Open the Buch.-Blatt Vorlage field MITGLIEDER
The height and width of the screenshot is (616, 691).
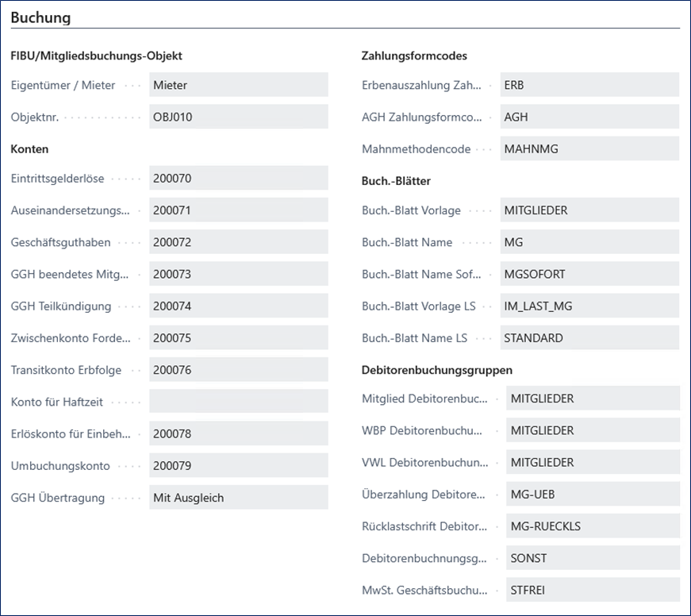point(589,210)
